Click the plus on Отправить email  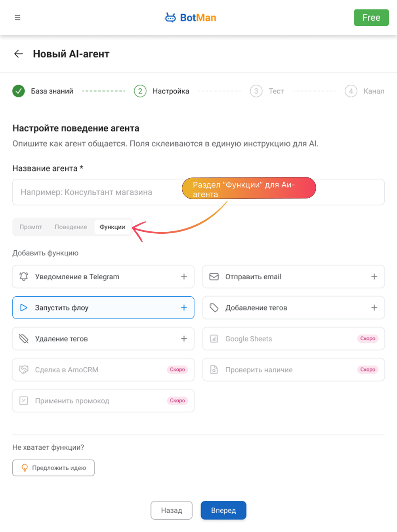pos(374,276)
